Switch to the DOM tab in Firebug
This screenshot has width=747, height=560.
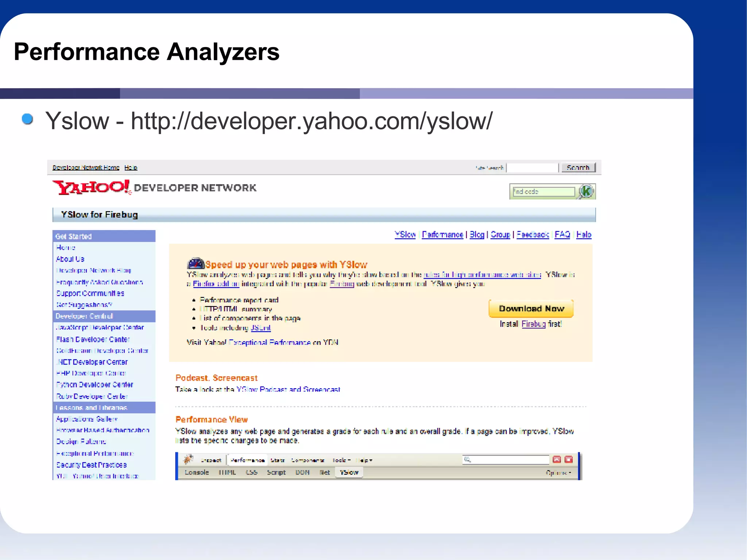[302, 472]
